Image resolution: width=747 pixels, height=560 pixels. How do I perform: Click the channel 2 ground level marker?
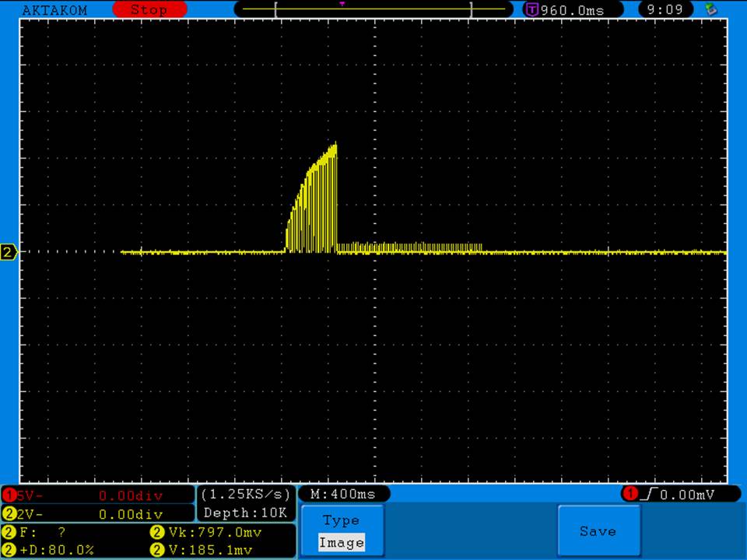[x=9, y=252]
